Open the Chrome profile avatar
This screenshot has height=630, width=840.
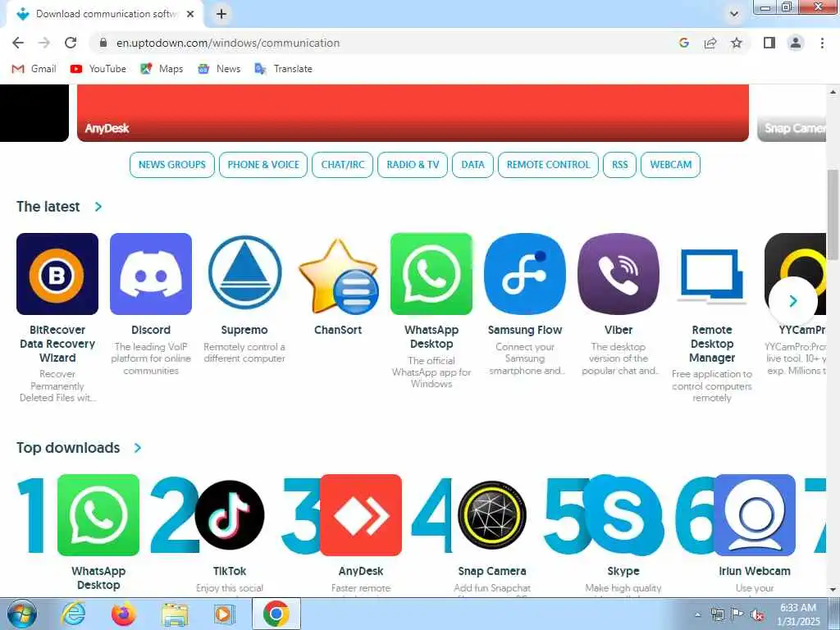click(796, 43)
